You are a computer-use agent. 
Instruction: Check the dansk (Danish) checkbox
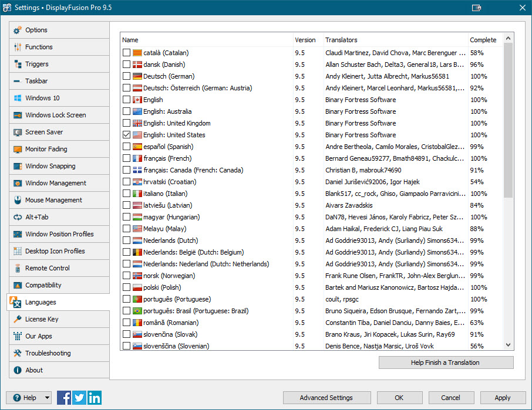click(x=127, y=65)
